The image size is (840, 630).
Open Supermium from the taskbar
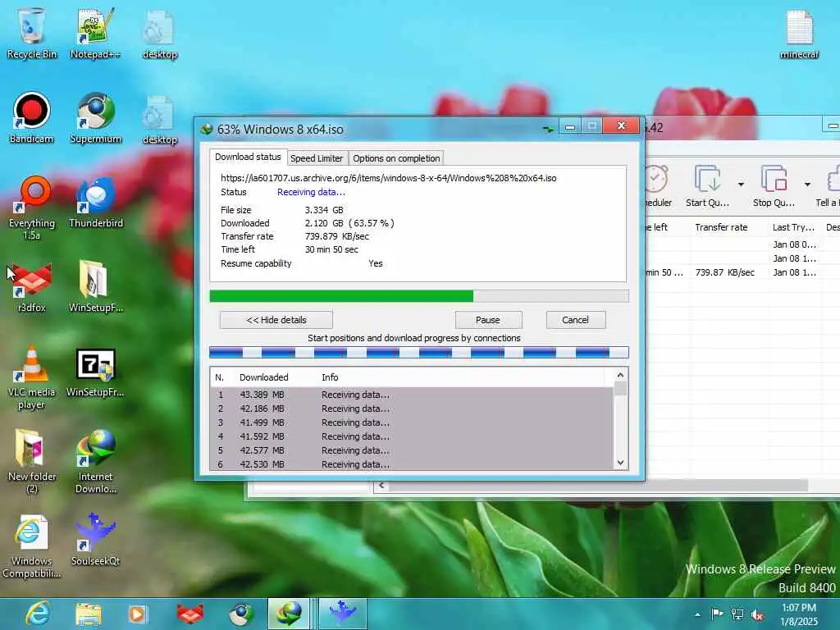(x=241, y=614)
